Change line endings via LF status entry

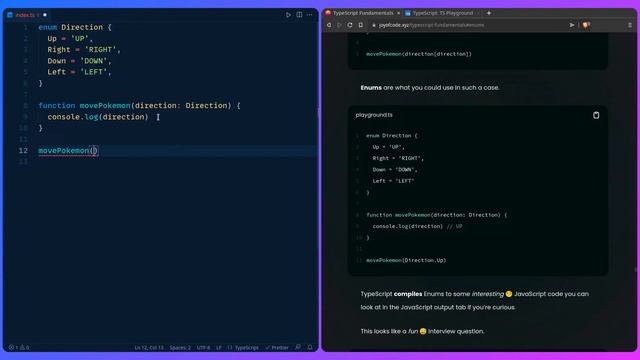pyautogui.click(x=219, y=348)
